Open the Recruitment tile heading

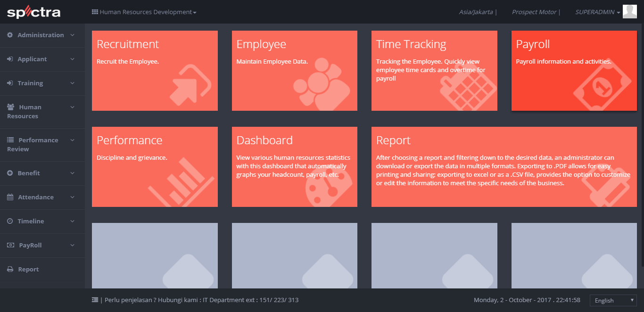point(128,44)
